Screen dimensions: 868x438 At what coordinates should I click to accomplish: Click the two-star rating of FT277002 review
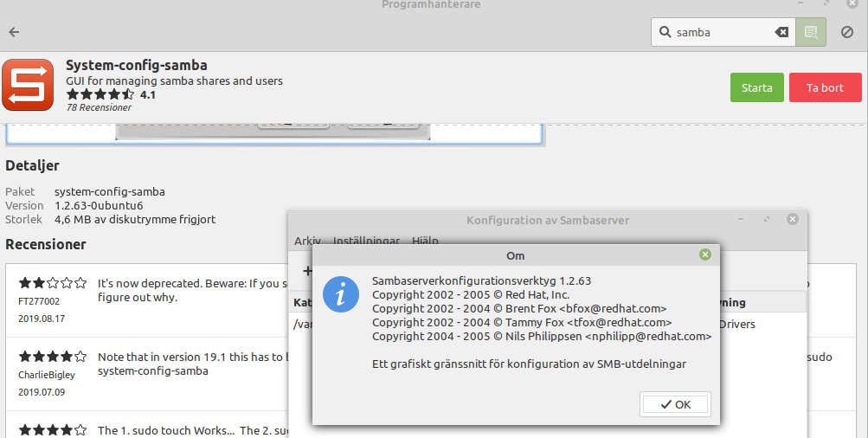tap(53, 283)
